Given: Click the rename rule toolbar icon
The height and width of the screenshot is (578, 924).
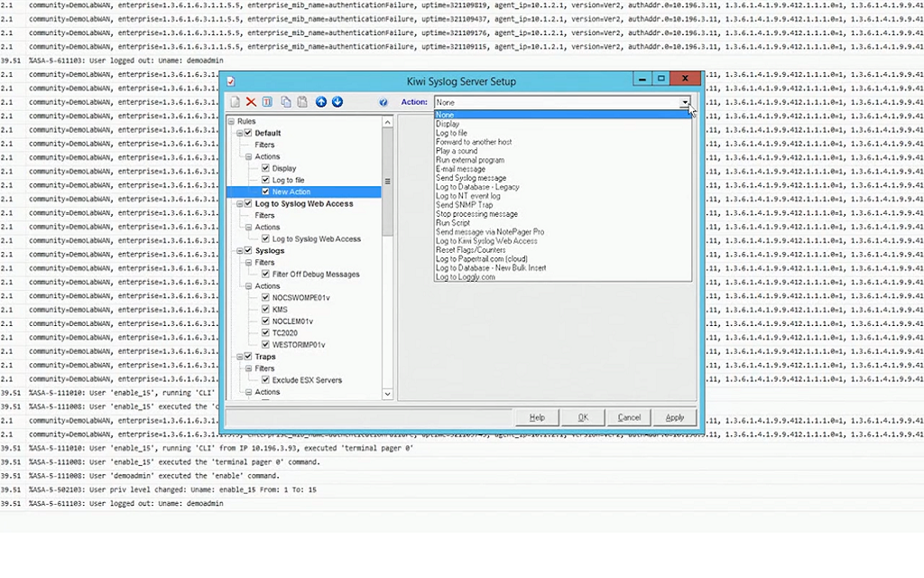Looking at the screenshot, I should click(267, 101).
